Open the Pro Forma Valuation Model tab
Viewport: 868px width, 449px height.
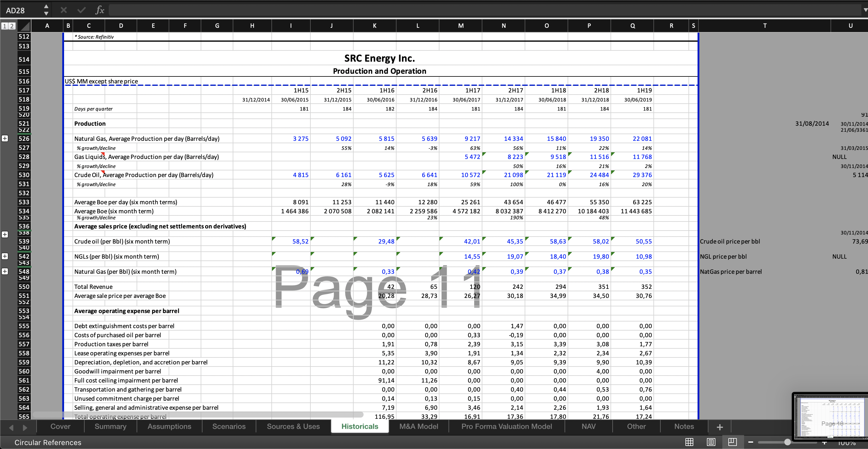click(x=507, y=426)
